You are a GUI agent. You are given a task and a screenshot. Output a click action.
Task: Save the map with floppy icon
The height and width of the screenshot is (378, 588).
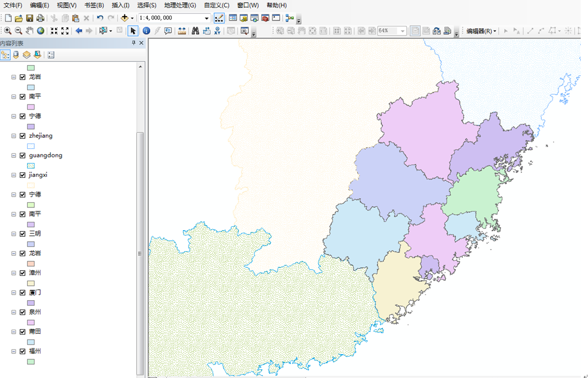[29, 18]
